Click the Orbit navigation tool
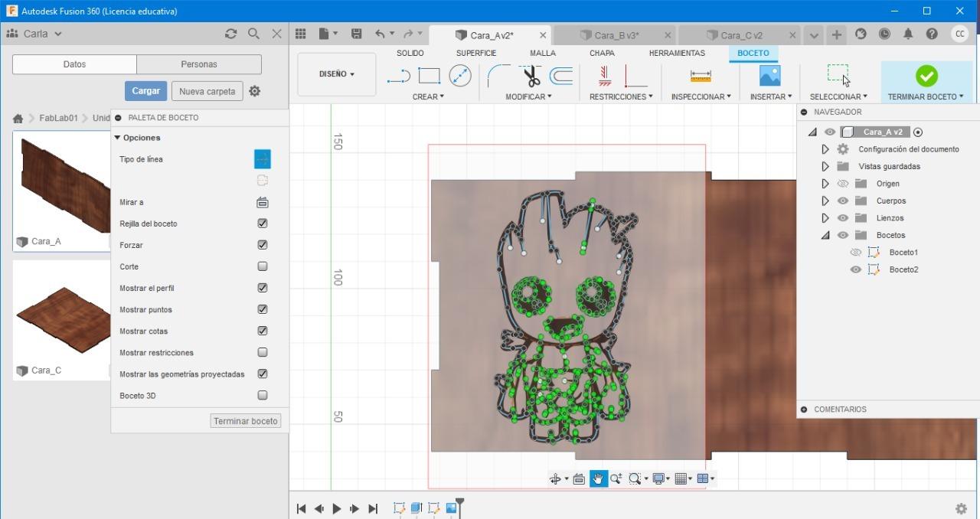This screenshot has height=519, width=980. tap(555, 478)
